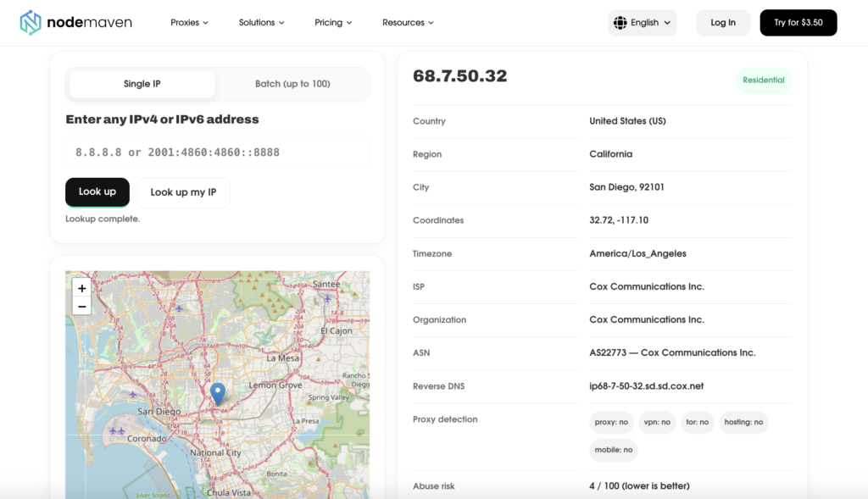The height and width of the screenshot is (499, 868).
Task: Open the Resources dropdown
Action: tap(408, 23)
